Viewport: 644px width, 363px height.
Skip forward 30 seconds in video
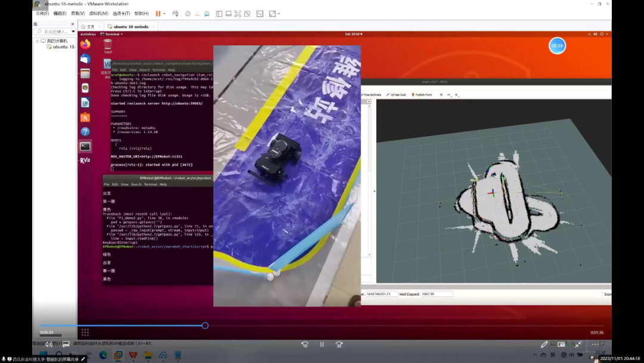[339, 344]
